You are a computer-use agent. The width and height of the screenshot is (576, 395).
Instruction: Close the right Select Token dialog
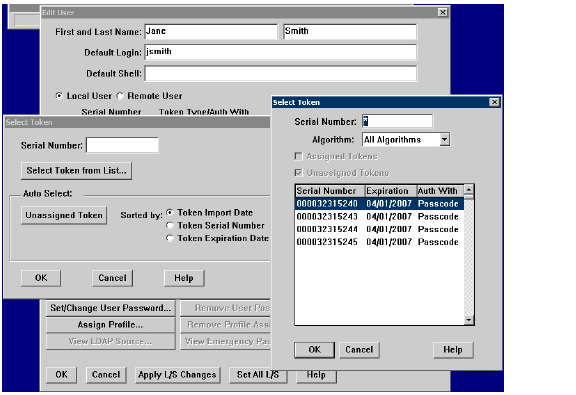click(x=494, y=102)
